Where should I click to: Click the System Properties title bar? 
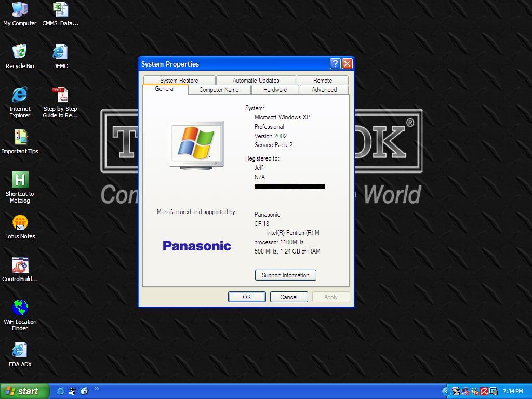[234, 64]
